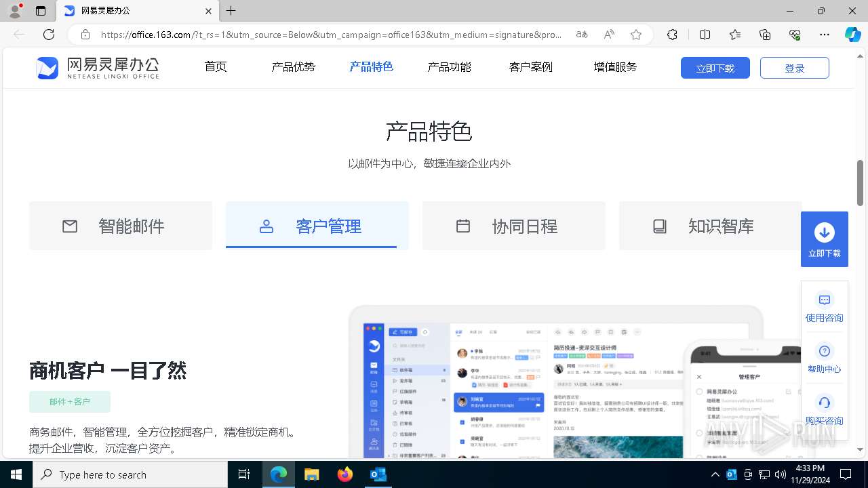The image size is (868, 488).
Task: Open the taskbar clock and date
Action: click(810, 474)
